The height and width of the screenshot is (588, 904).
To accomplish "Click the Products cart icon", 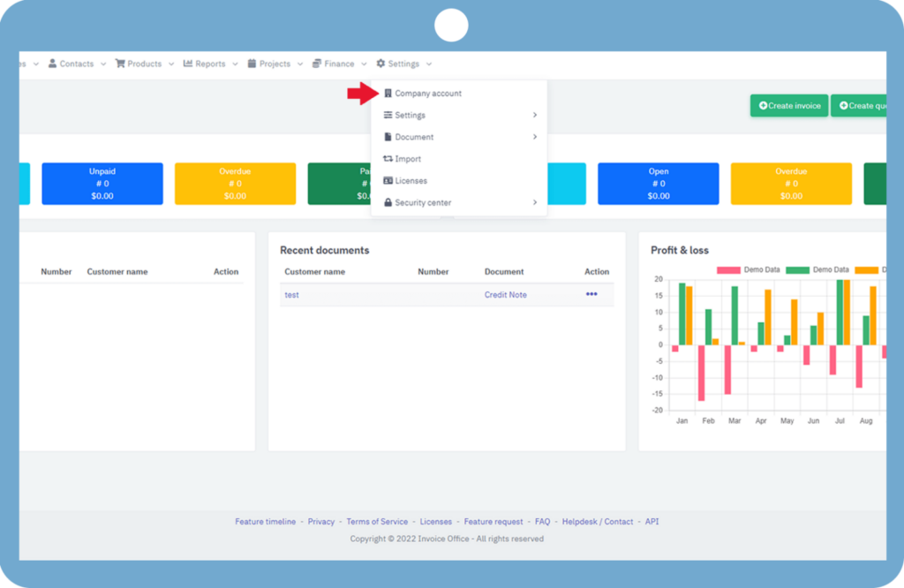I will [120, 64].
